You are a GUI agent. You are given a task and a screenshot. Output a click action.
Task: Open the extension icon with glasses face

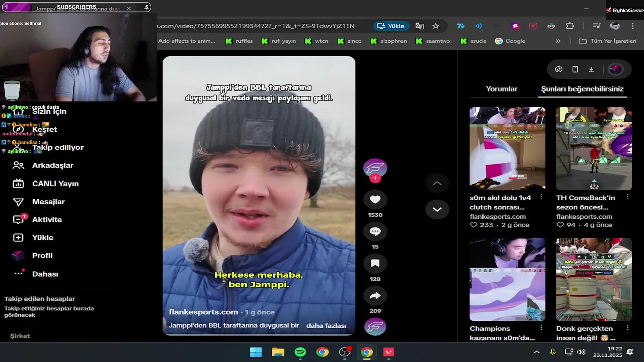tap(551, 26)
